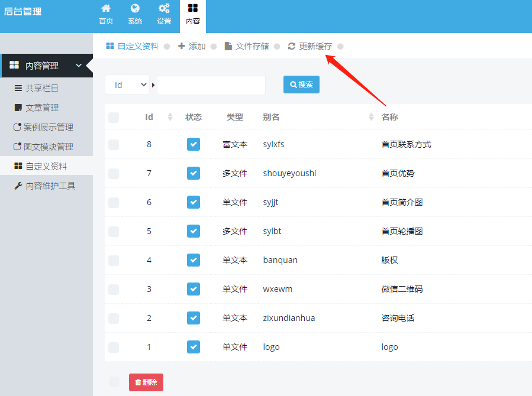
Task: Click the type 富文本 in row 8
Action: coord(235,145)
